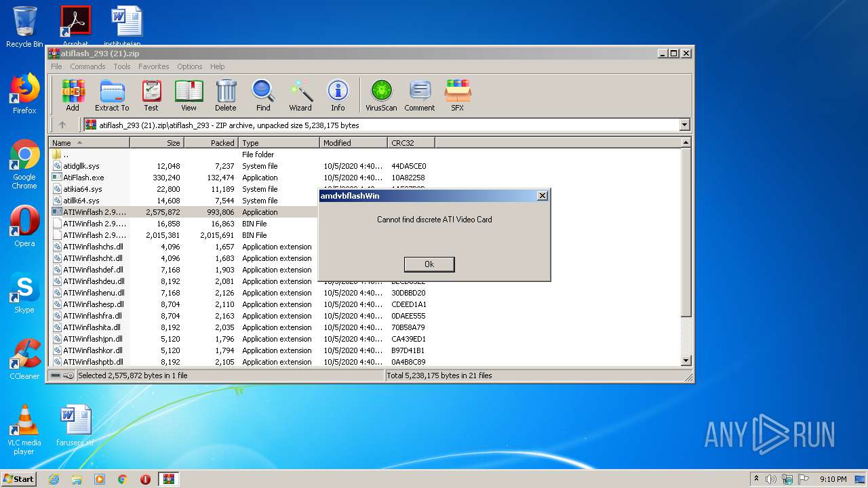Click the View file icon

pos(189,96)
